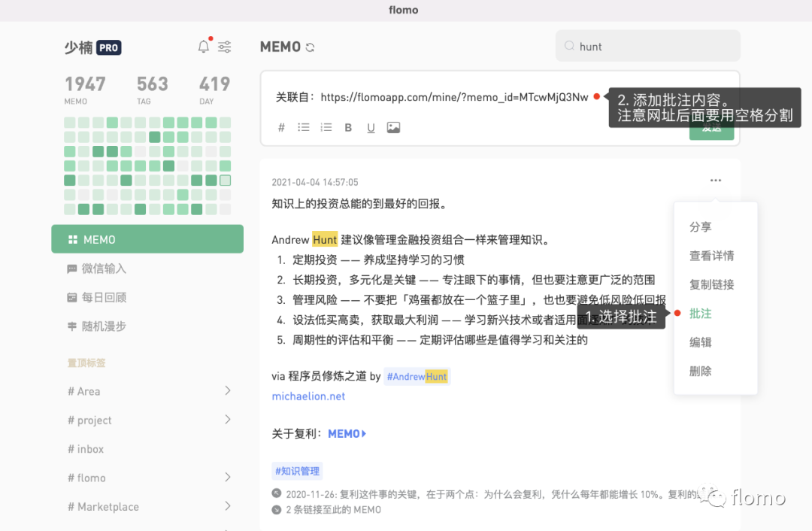Insert an image into the memo
The height and width of the screenshot is (531, 812).
click(393, 127)
